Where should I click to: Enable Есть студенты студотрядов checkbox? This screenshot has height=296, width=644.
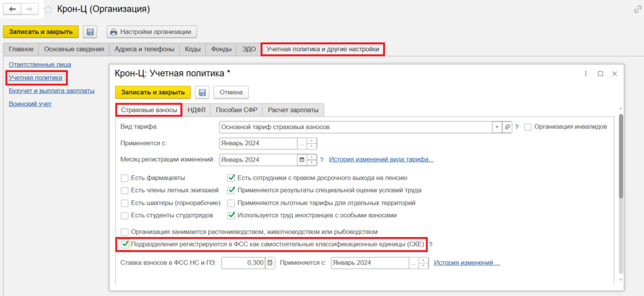pos(125,215)
